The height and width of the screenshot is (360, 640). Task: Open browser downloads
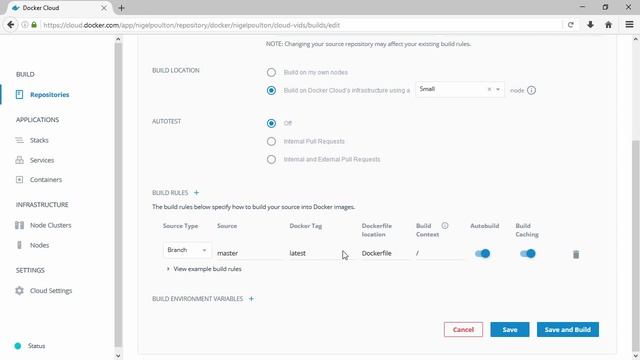[590, 25]
